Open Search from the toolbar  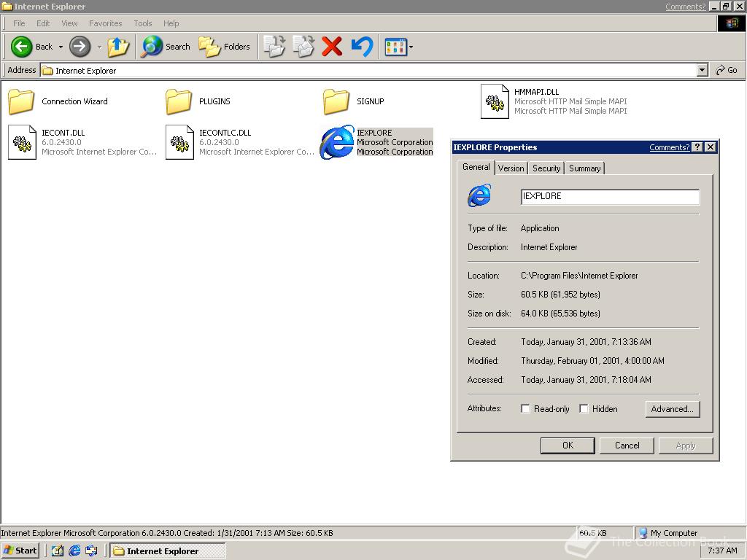pyautogui.click(x=166, y=47)
